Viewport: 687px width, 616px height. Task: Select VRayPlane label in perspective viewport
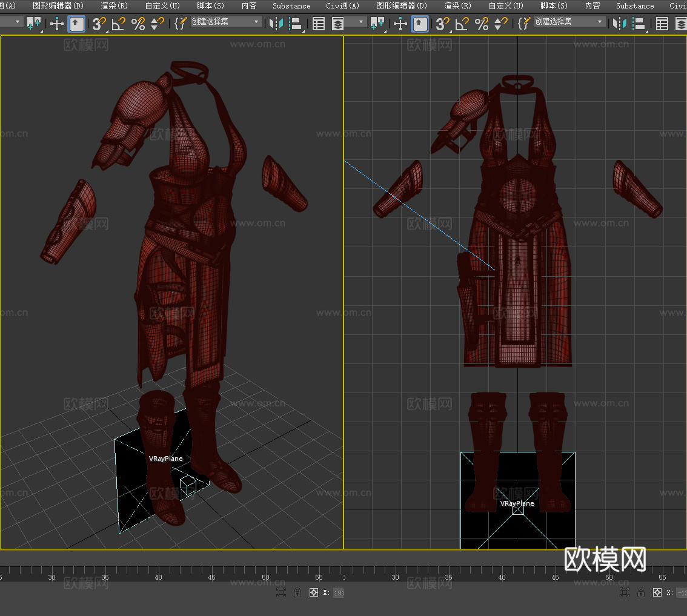165,459
